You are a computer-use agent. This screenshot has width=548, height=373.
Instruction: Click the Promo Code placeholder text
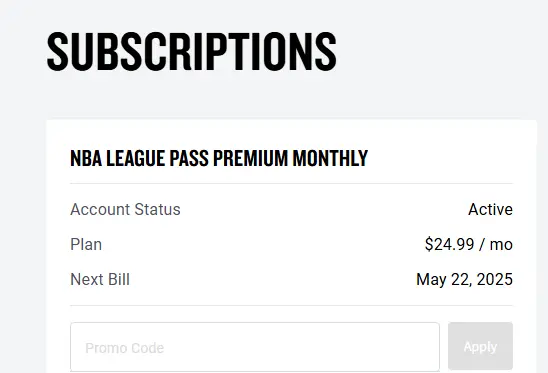(124, 348)
